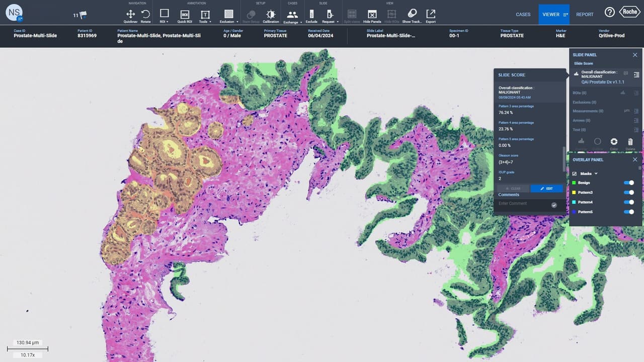644x362 pixels.
Task: Disable the Pattern3 mask overlay
Action: coord(629,192)
